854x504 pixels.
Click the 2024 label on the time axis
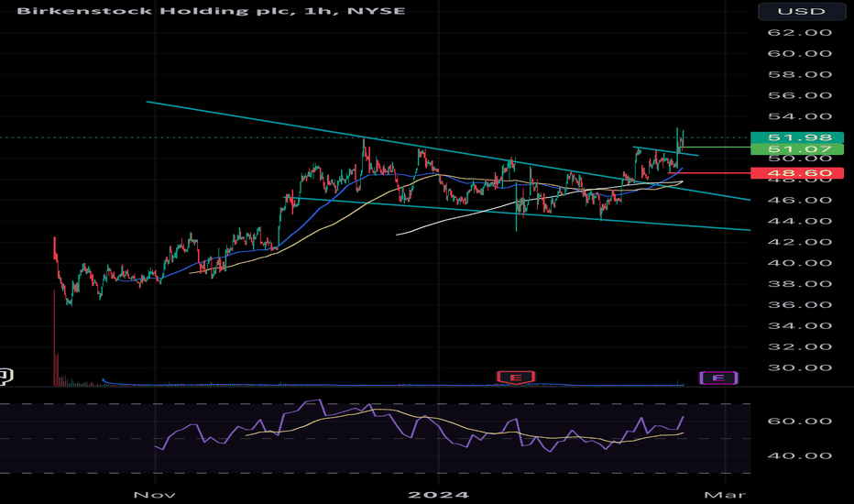pos(438,495)
